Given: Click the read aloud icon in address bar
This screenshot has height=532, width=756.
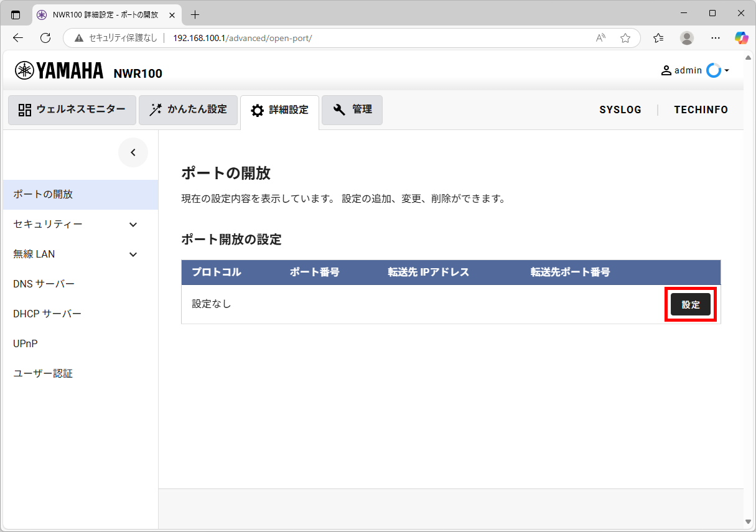Looking at the screenshot, I should 600,38.
